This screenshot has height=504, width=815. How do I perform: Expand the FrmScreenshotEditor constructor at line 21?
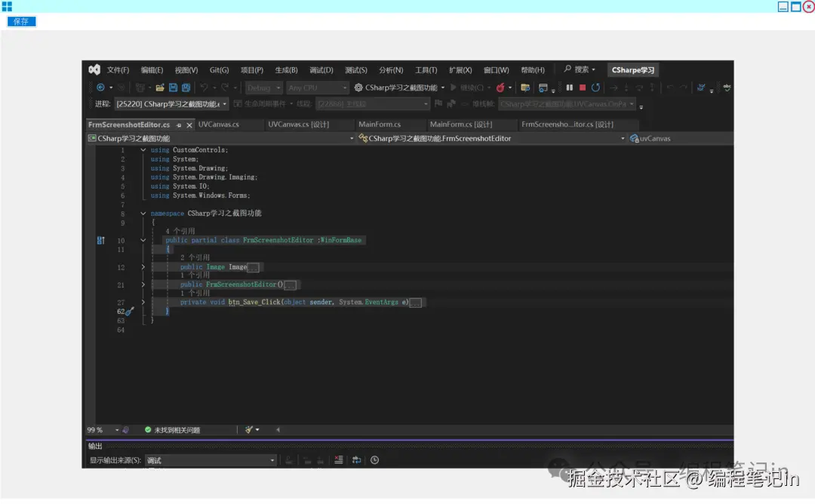(143, 284)
